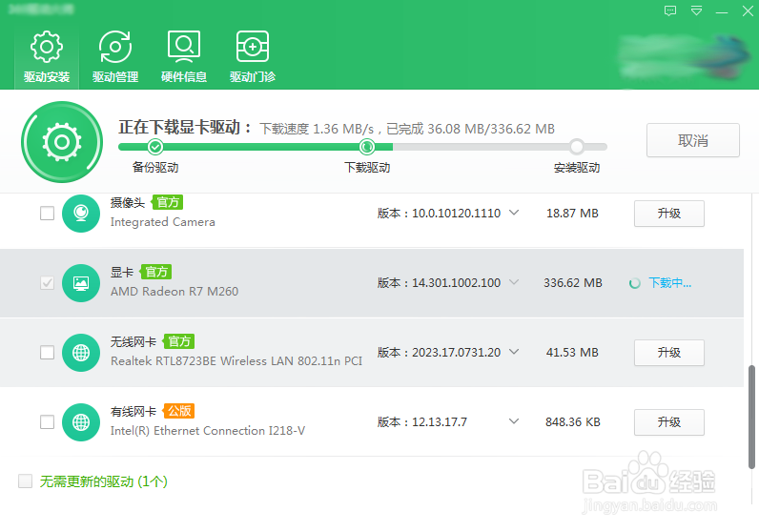Toggle the 显卡 AMD Radeon checkbox
This screenshot has width=759, height=532.
[x=47, y=283]
